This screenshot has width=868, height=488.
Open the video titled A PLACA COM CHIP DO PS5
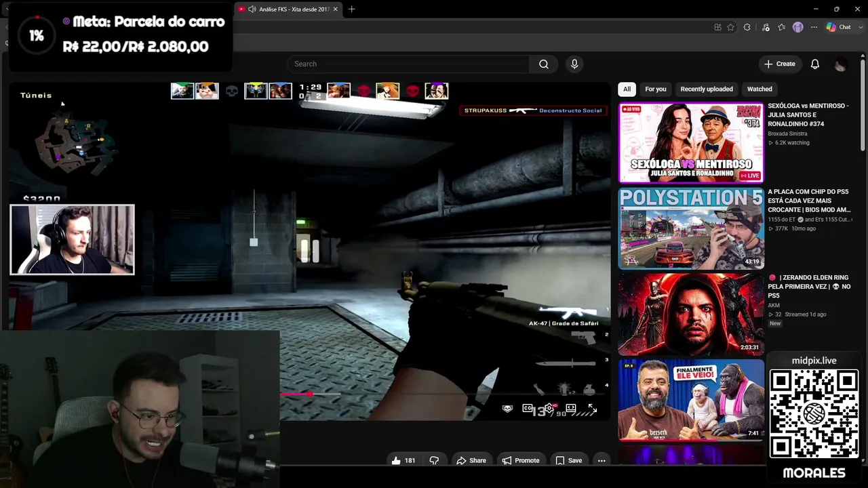click(809, 201)
